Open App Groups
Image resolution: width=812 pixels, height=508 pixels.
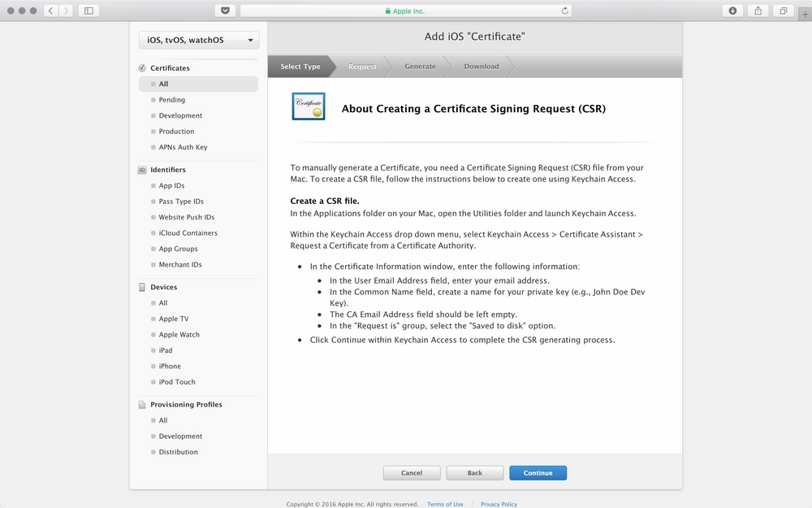click(x=178, y=249)
